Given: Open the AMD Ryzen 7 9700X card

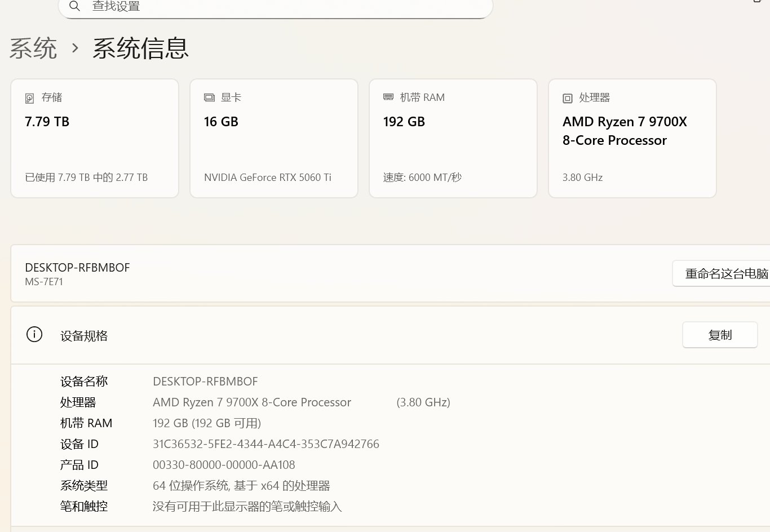Looking at the screenshot, I should pos(632,139).
